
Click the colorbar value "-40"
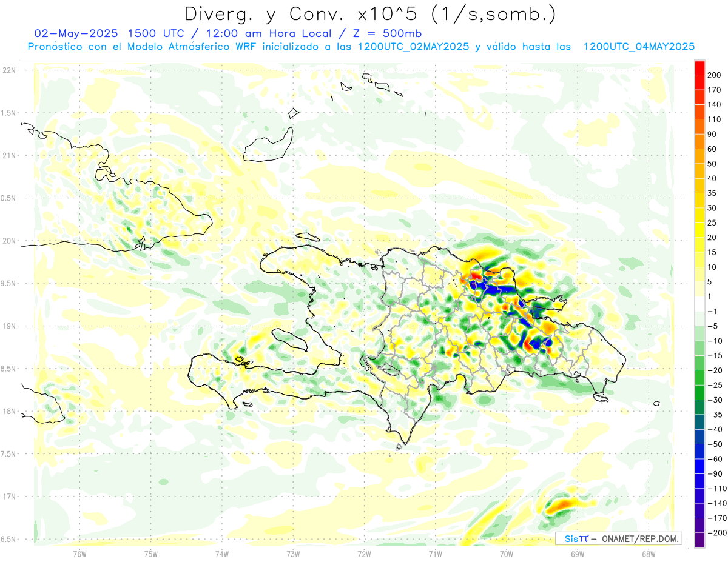pos(715,430)
